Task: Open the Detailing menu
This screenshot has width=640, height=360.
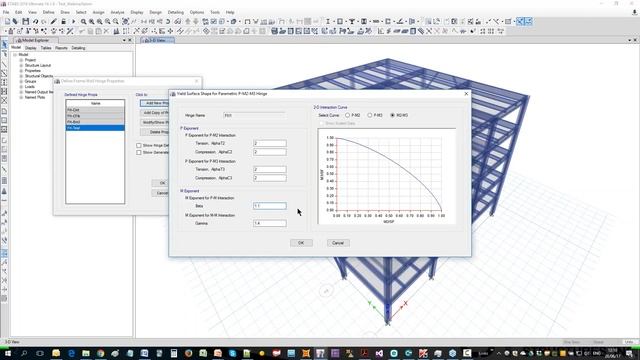Action: coord(176,12)
